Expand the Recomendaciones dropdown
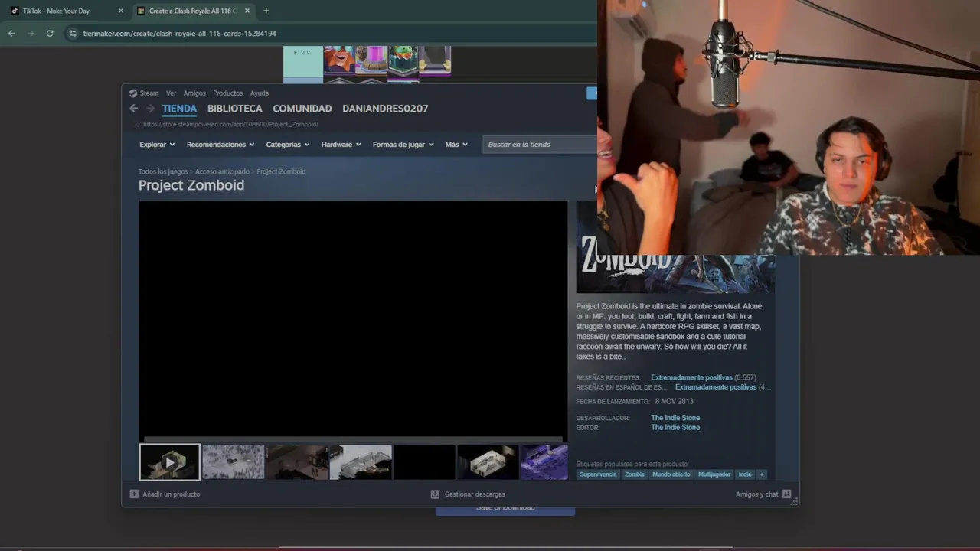Viewport: 980px width, 551px height. click(220, 145)
